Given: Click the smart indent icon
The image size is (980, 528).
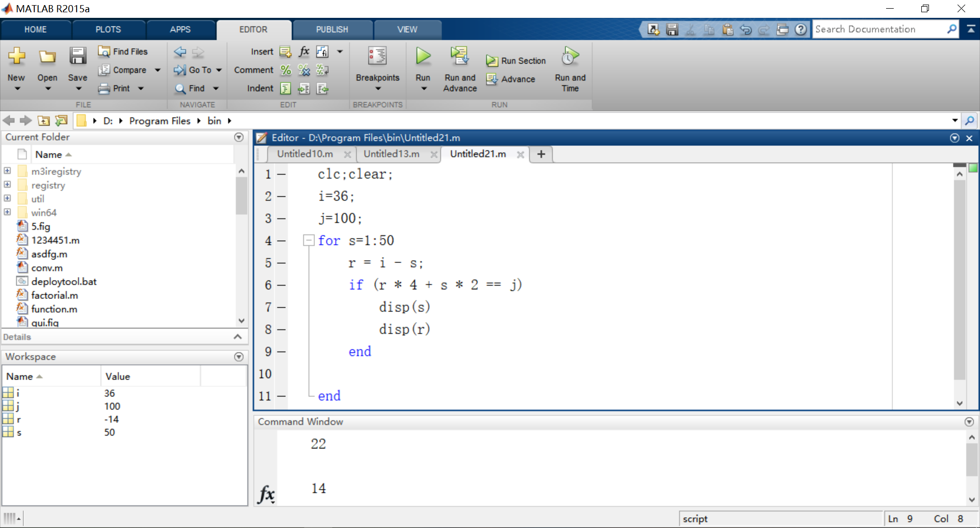Looking at the screenshot, I should tap(286, 89).
